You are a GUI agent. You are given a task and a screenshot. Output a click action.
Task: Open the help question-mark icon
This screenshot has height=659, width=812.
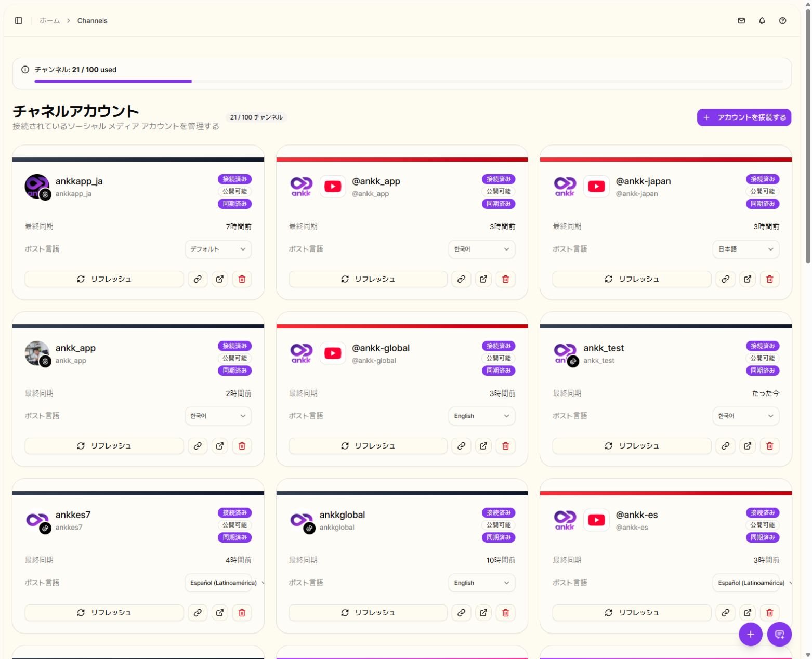click(x=782, y=21)
